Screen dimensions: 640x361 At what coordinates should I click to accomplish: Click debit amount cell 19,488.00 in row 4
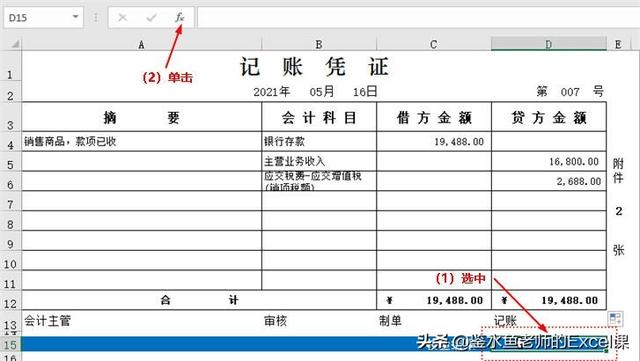(x=434, y=141)
